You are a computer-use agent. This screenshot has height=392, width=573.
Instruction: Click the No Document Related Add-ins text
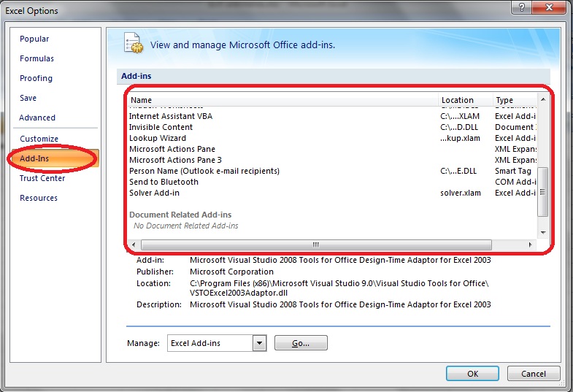click(x=185, y=226)
